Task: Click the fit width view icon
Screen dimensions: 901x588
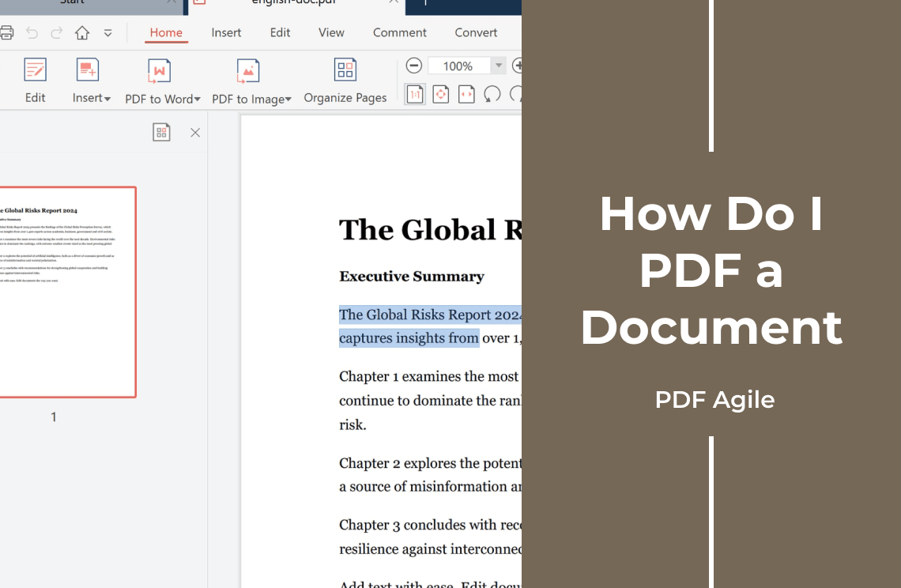Action: coord(466,94)
